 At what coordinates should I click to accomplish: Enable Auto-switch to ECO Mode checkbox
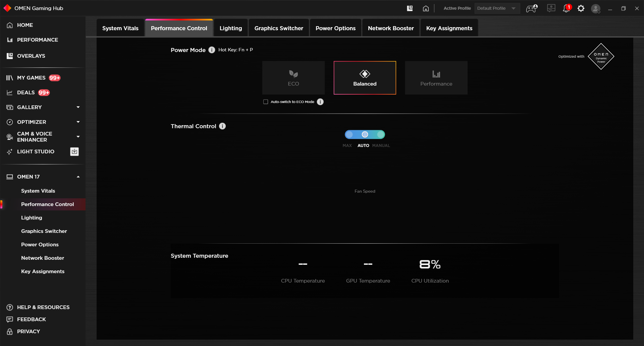[266, 102]
